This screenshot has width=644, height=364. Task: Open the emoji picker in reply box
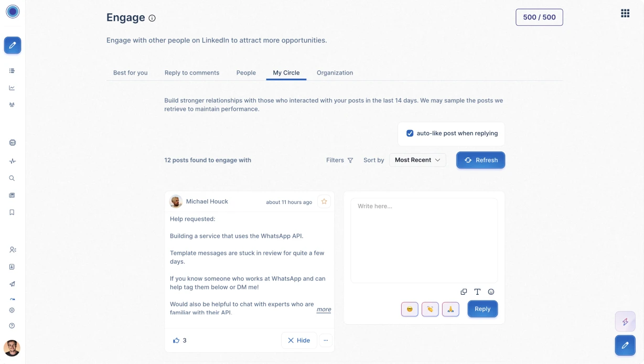click(x=490, y=292)
